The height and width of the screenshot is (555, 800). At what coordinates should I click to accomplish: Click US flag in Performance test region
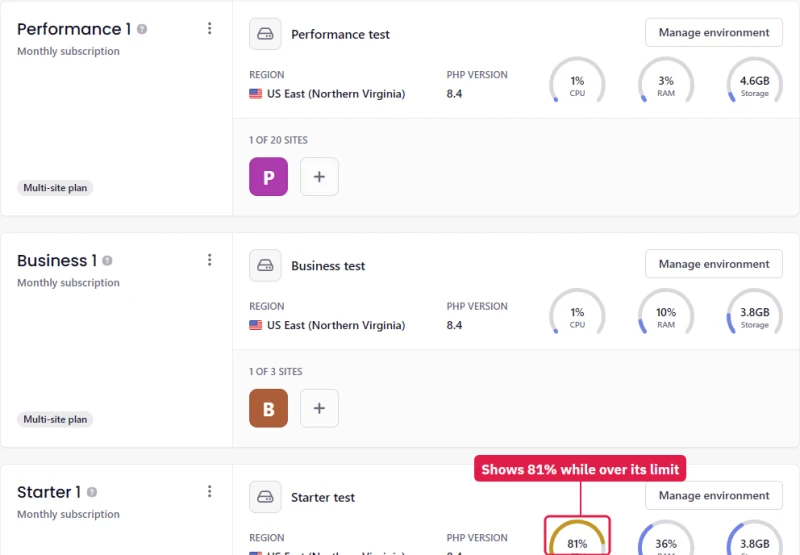256,94
